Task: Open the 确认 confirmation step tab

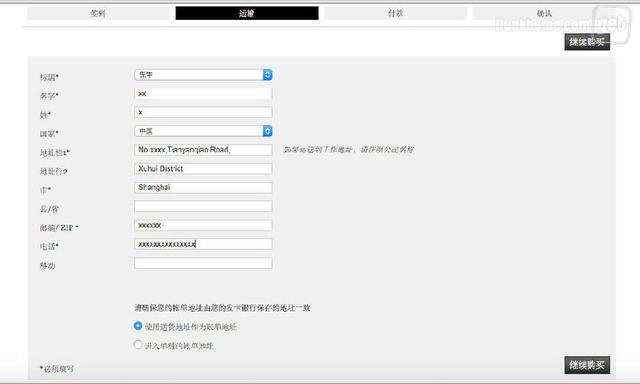Action: click(x=544, y=13)
